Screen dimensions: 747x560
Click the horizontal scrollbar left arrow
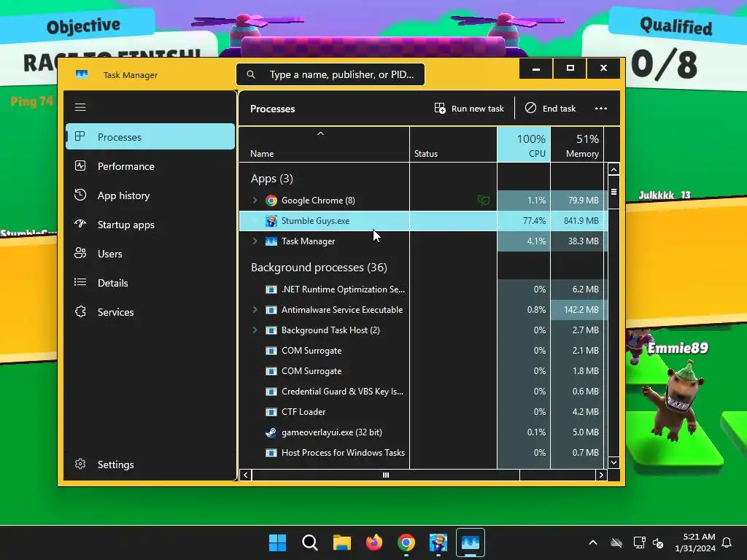click(x=245, y=475)
